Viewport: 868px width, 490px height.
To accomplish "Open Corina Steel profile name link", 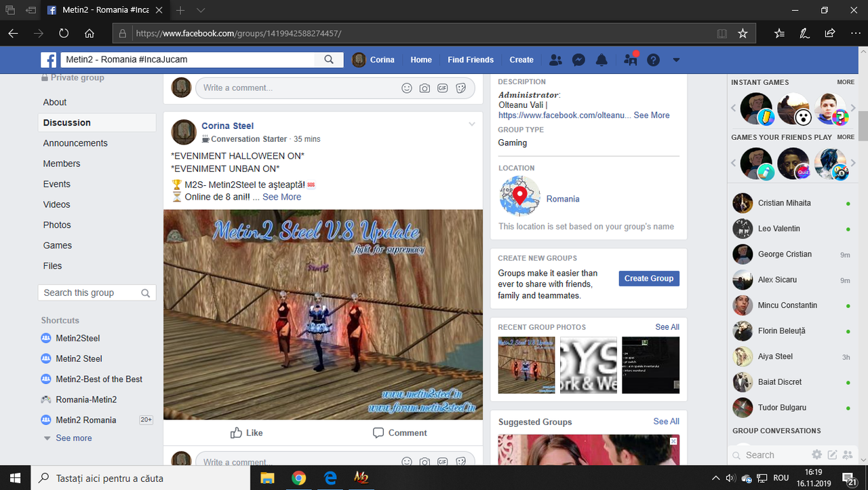I will pyautogui.click(x=227, y=126).
